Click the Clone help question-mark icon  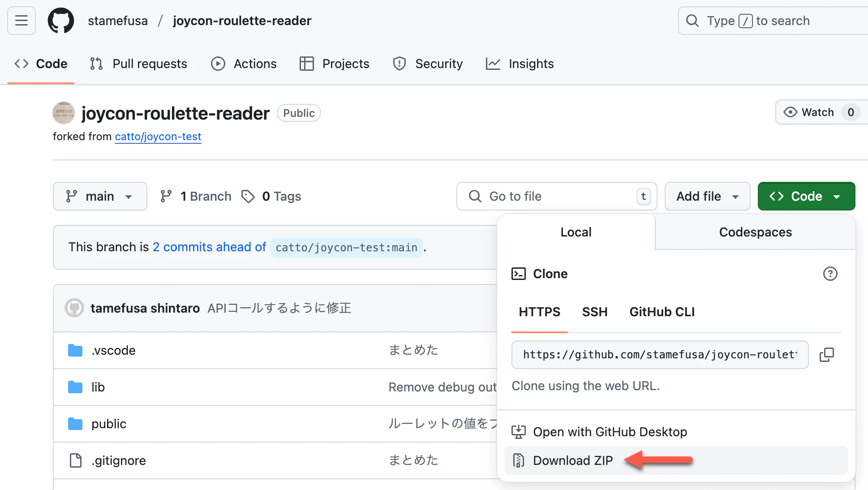pyautogui.click(x=830, y=274)
